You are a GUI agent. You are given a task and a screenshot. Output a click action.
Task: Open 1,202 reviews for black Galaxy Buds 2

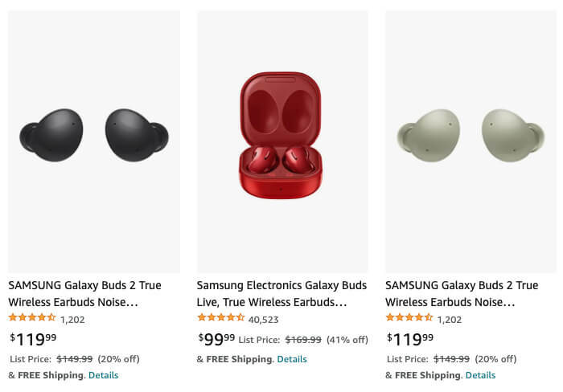(72, 319)
